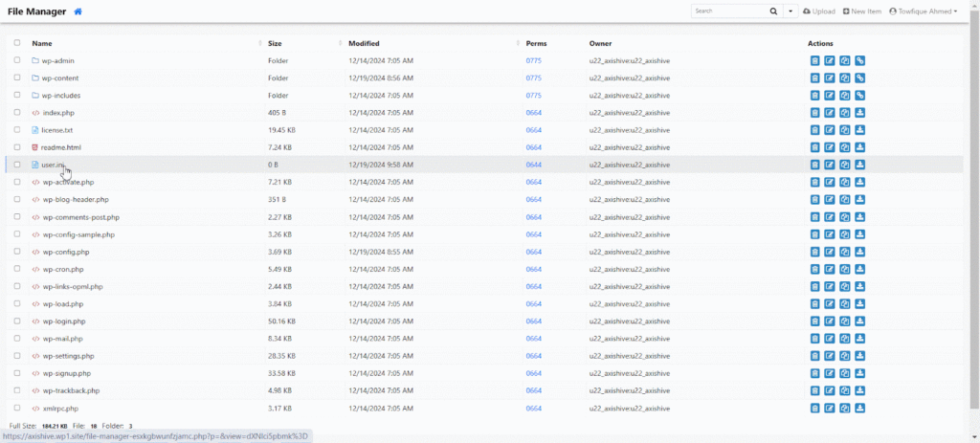Download index.php with its download icon
Screen dimensions: 980x443
[860, 113]
